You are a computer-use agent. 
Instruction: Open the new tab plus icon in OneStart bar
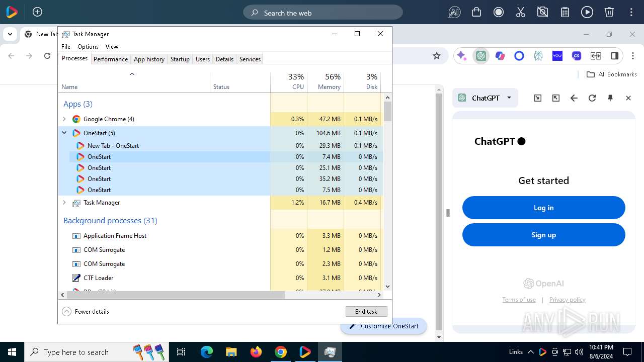[37, 12]
